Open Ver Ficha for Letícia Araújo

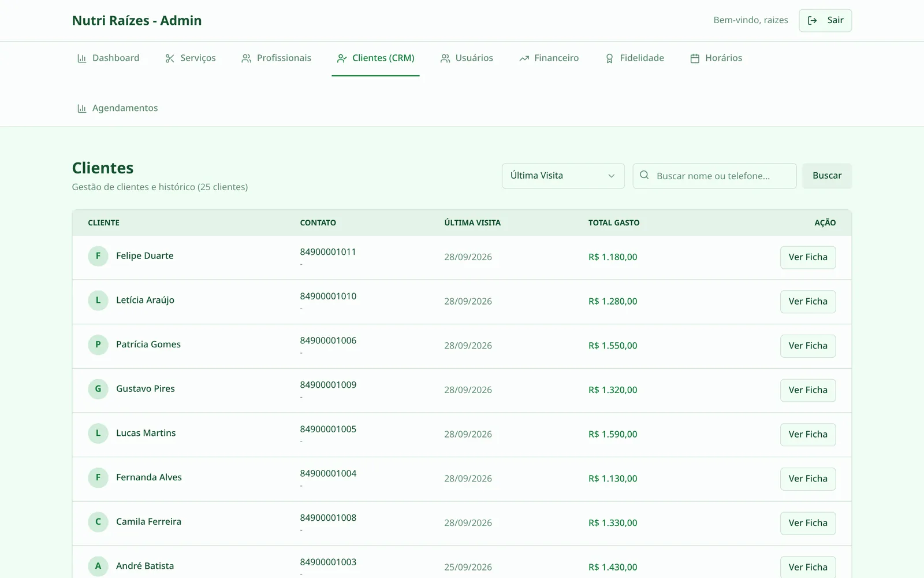pyautogui.click(x=808, y=302)
